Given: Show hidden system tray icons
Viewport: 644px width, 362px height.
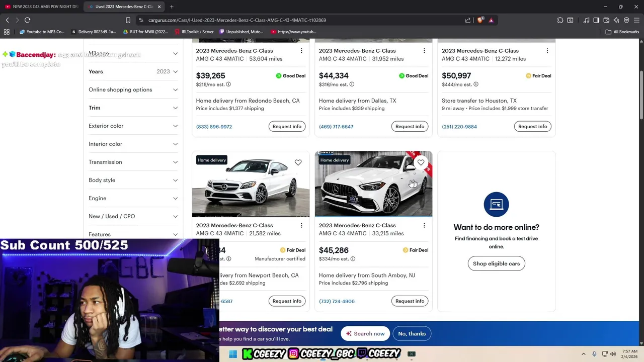Looking at the screenshot, I should click(584, 354).
